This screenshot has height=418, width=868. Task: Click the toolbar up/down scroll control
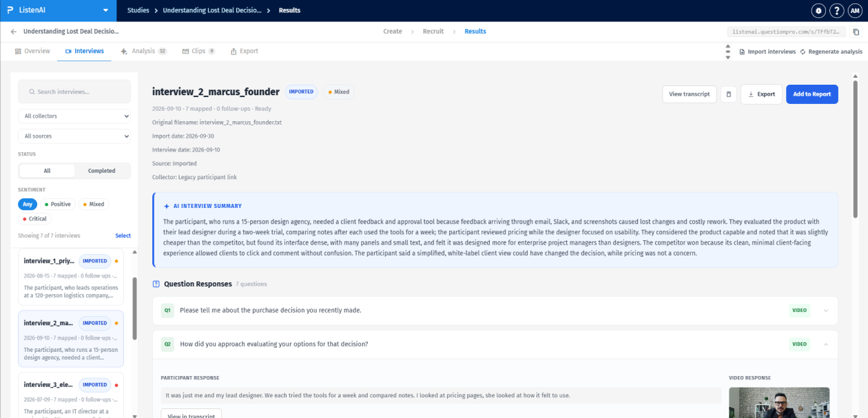point(728,52)
